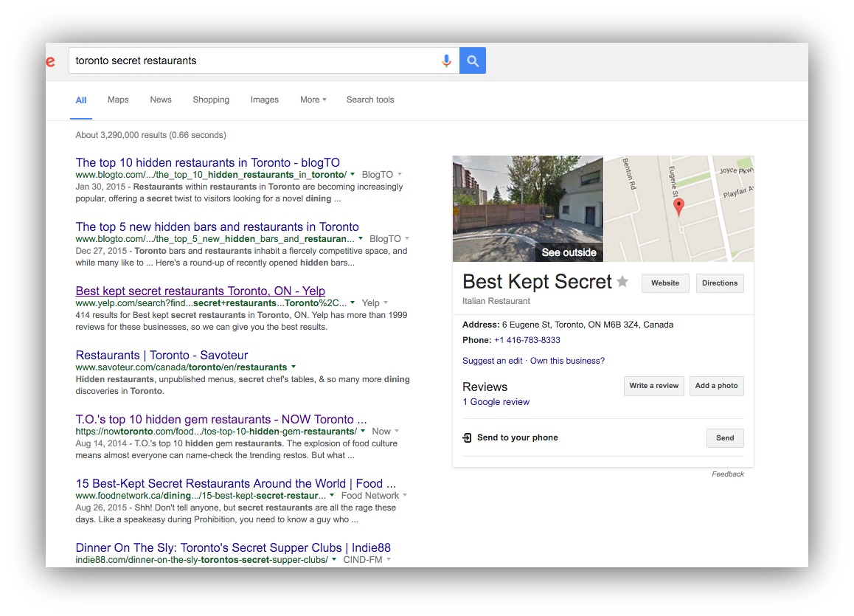Click the star beside Best Kept Secret
This screenshot has height=616, width=854.
622,282
